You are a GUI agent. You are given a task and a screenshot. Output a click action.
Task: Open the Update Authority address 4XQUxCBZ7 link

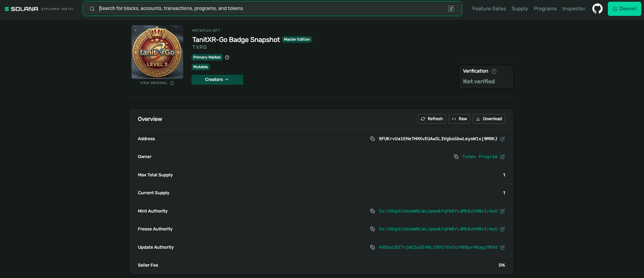438,247
